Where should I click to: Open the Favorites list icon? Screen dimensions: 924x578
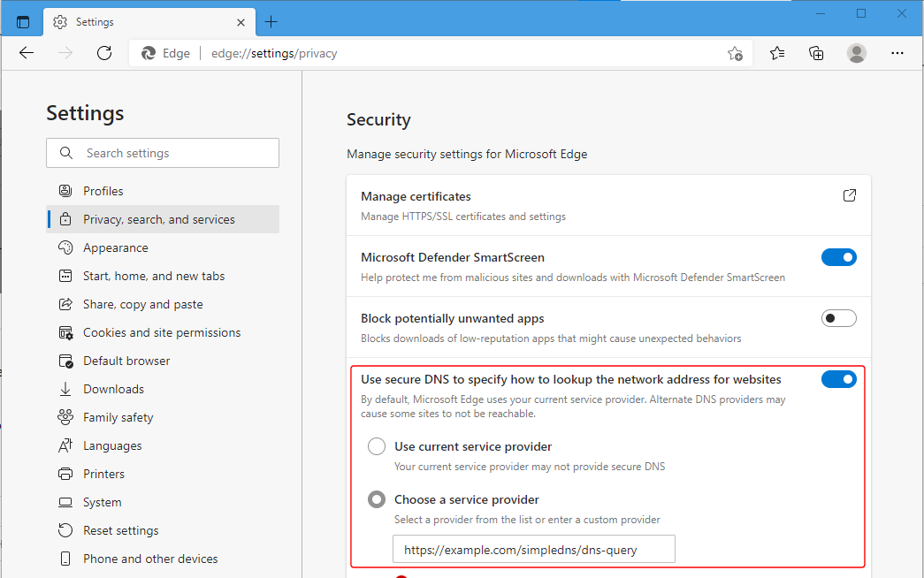(777, 54)
